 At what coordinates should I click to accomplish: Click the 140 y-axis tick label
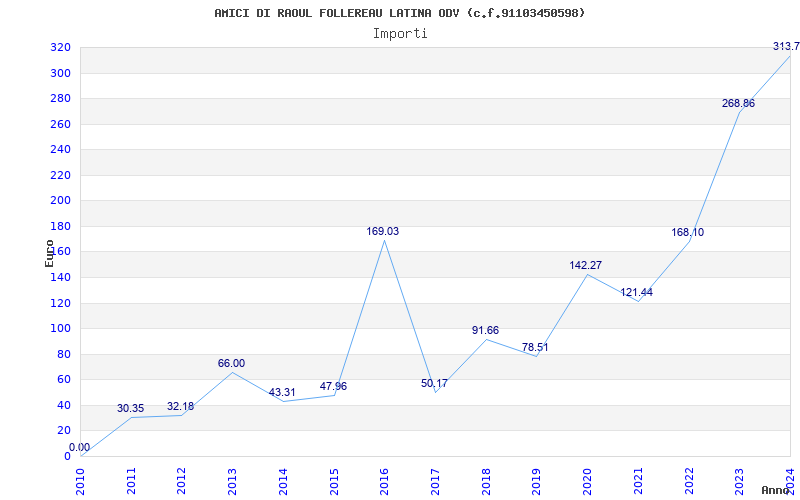[60, 278]
